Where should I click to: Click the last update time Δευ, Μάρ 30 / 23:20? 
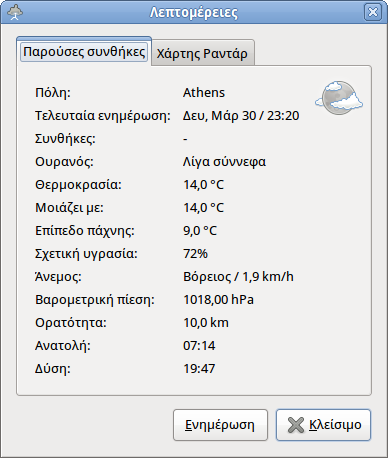tap(241, 116)
